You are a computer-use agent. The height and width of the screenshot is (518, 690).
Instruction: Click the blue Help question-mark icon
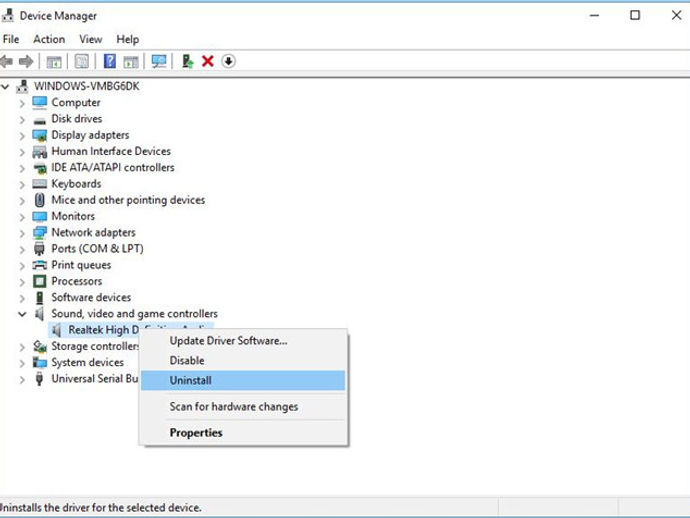110,61
